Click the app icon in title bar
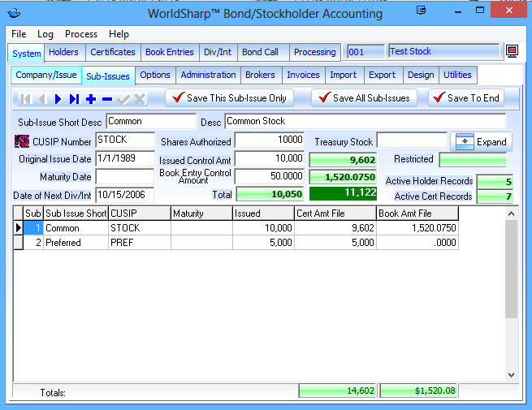Viewport: 532px width, 410px height. (x=13, y=13)
